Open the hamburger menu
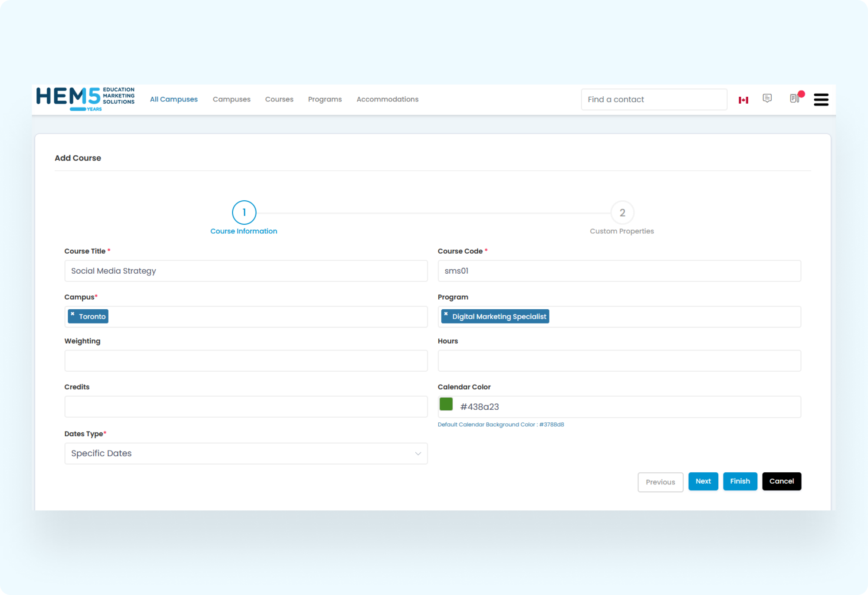Screen dimensions: 868x595 pos(821,100)
